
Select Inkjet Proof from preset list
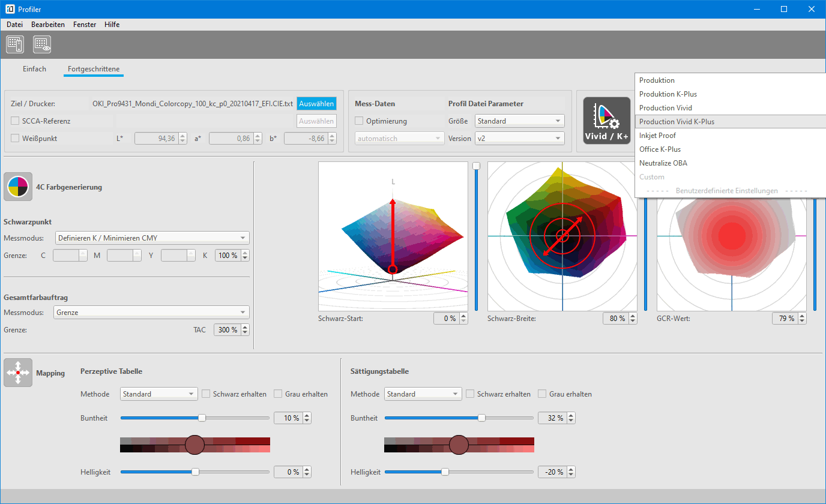pos(657,136)
